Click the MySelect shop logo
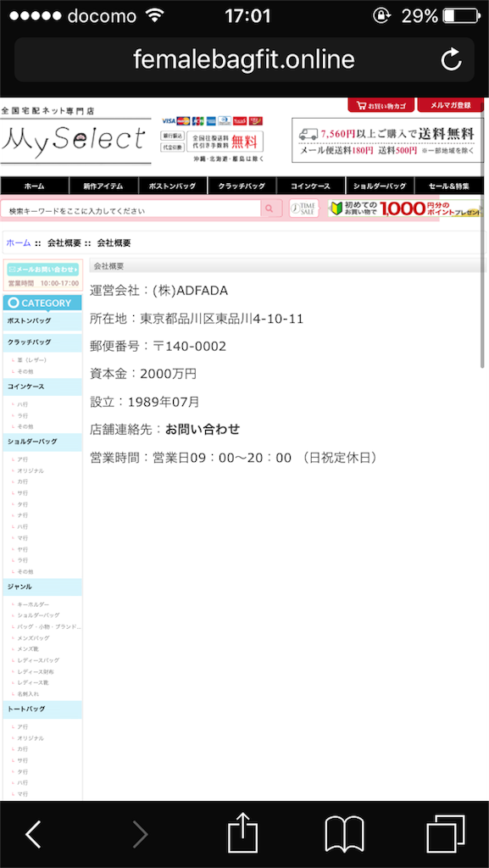The width and height of the screenshot is (489, 868). [75, 141]
